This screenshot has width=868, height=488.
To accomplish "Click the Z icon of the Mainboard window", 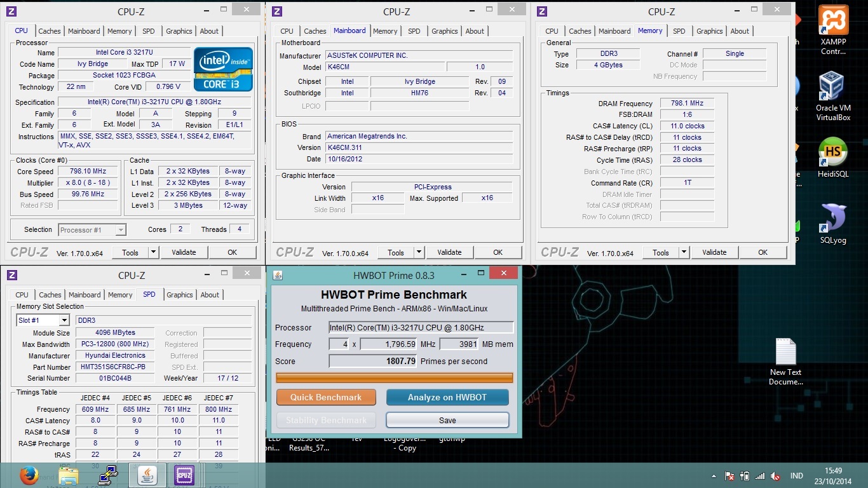I will [x=277, y=11].
